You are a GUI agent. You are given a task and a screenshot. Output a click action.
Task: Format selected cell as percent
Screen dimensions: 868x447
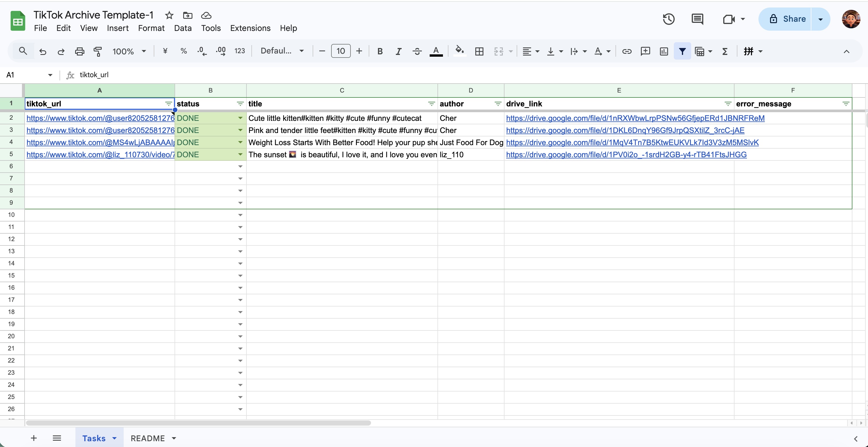[x=183, y=51]
